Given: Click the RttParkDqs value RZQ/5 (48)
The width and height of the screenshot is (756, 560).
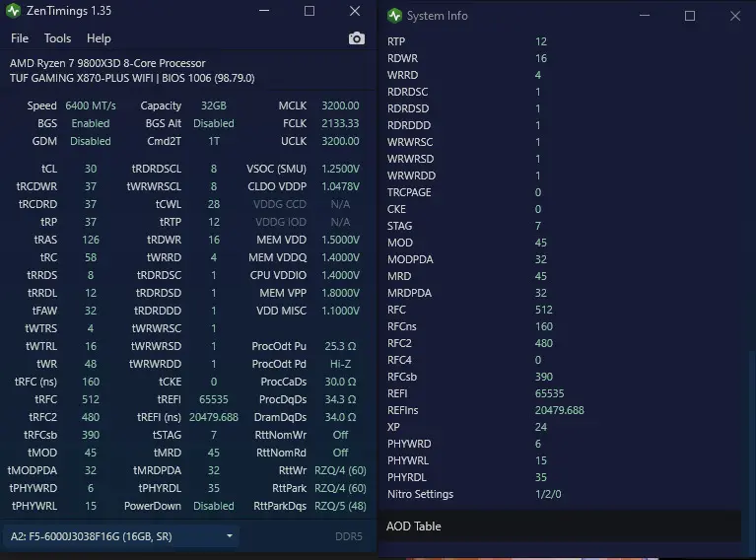Looking at the screenshot, I should pos(340,506).
